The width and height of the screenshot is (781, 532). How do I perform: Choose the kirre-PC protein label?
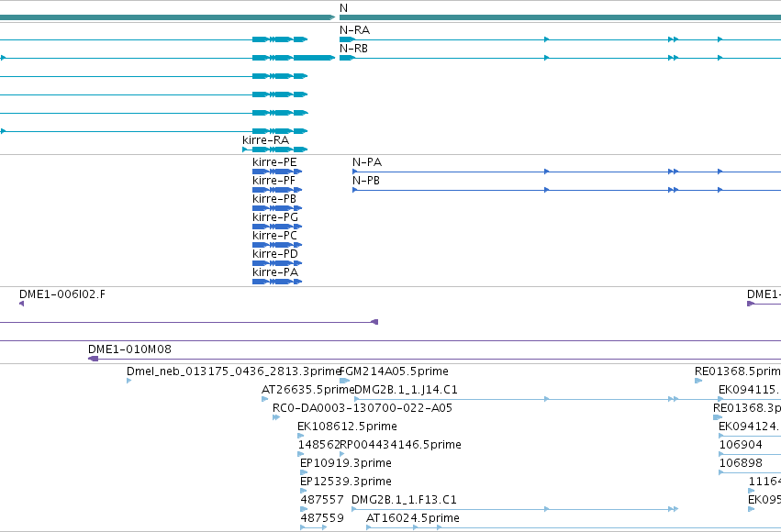[x=274, y=236]
